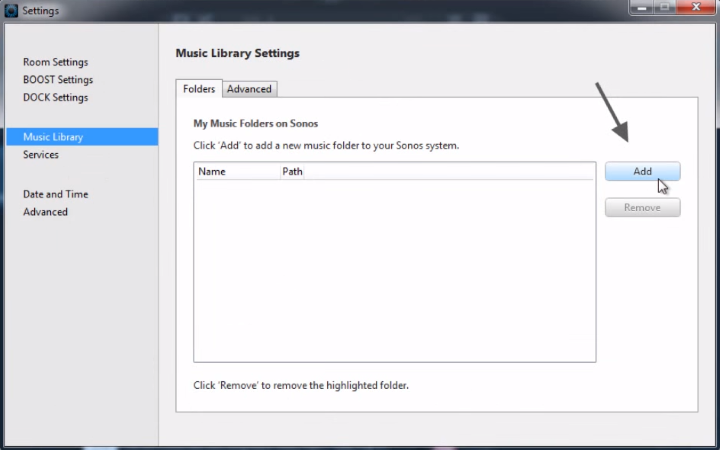Click the Sonos app icon in title bar
The width and height of the screenshot is (720, 450).
click(x=11, y=10)
